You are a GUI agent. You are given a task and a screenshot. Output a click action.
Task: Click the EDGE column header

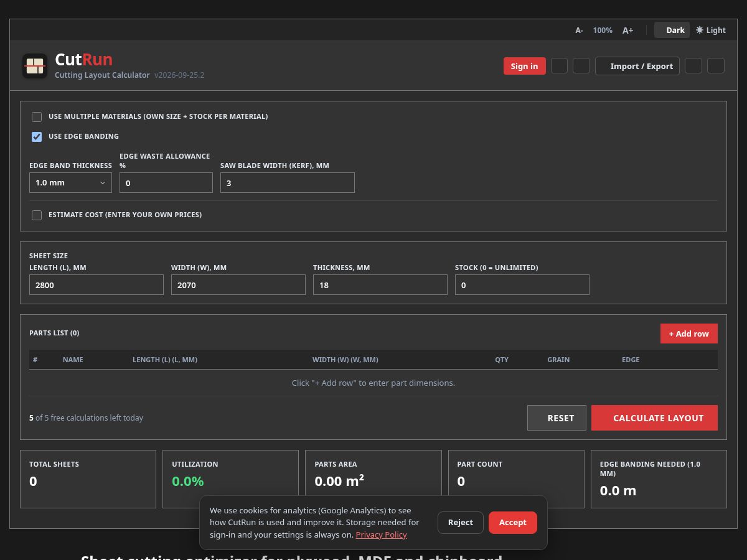tap(631, 360)
